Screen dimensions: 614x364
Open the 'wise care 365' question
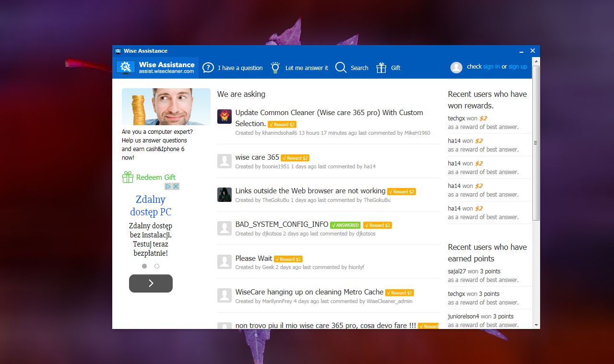point(257,157)
